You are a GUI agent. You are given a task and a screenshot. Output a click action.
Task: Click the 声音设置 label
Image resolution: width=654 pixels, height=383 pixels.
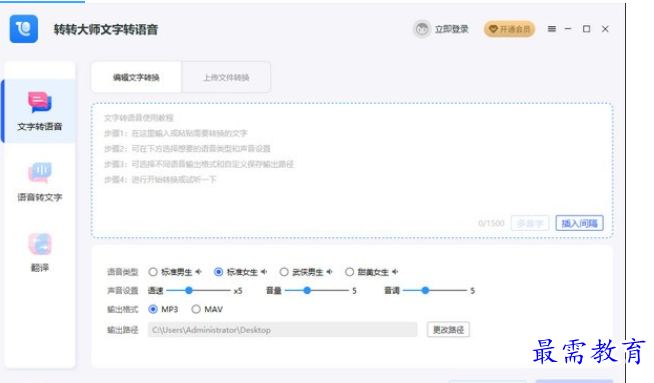(x=122, y=290)
